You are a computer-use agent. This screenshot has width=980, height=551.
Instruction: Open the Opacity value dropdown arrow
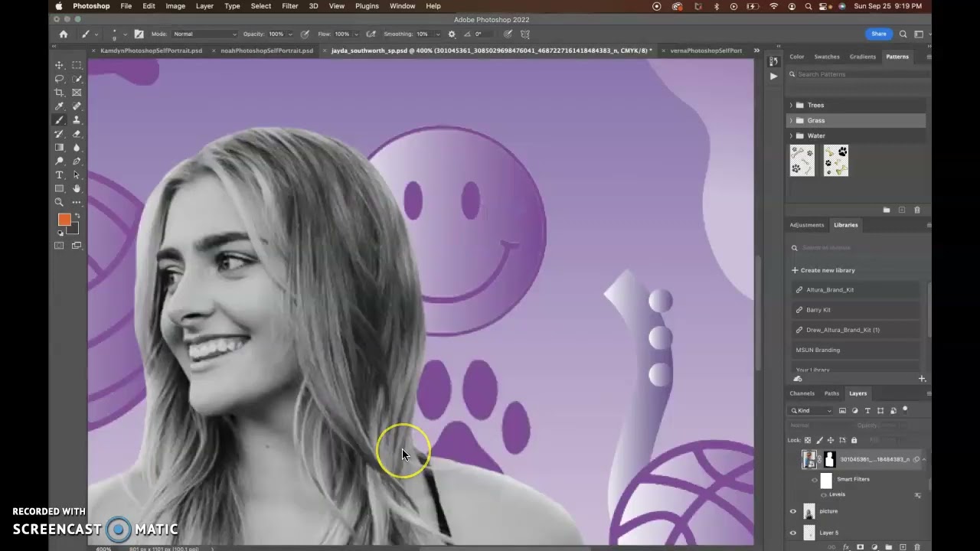[289, 34]
